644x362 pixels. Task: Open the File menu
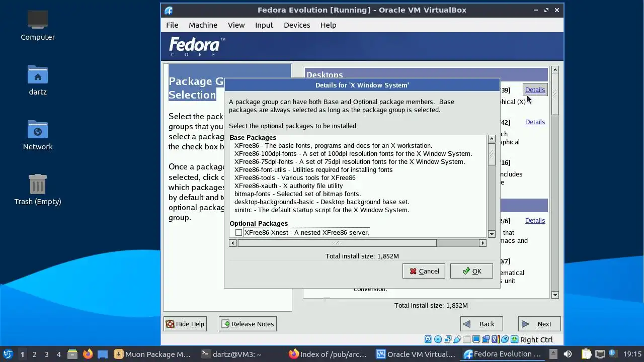pyautogui.click(x=172, y=25)
